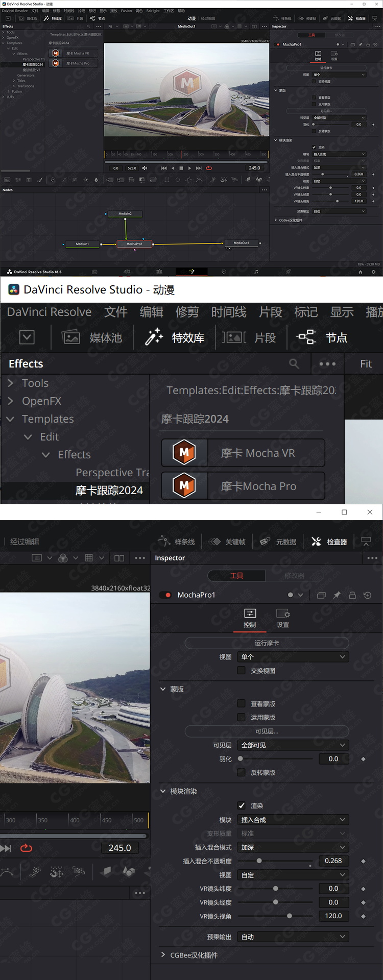Toggle the red MochaPro1 enable switch in enlarged Inspector

tap(165, 595)
